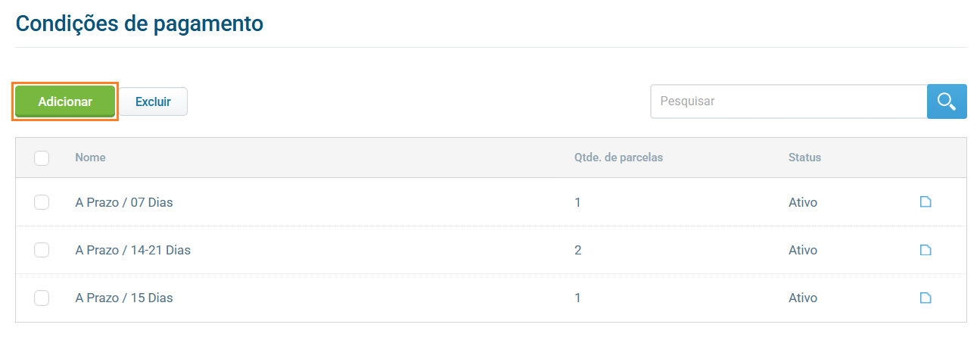Open the A Prazo / 07 Dias entry
Screen dimensions: 980x337
[x=124, y=202]
